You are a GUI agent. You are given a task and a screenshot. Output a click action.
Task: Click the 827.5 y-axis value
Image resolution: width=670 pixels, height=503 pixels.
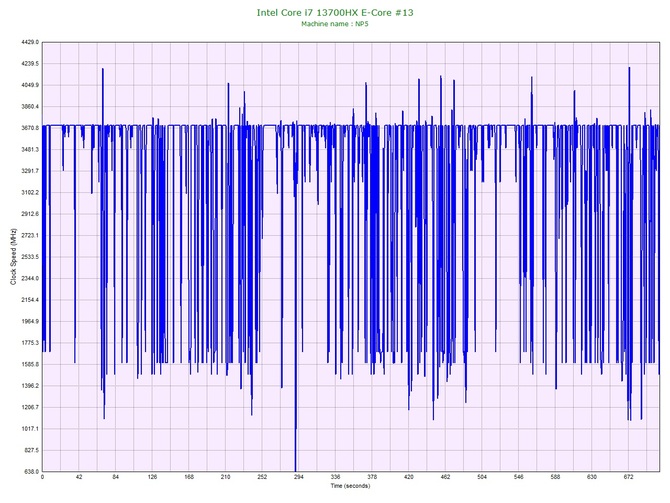coord(31,450)
